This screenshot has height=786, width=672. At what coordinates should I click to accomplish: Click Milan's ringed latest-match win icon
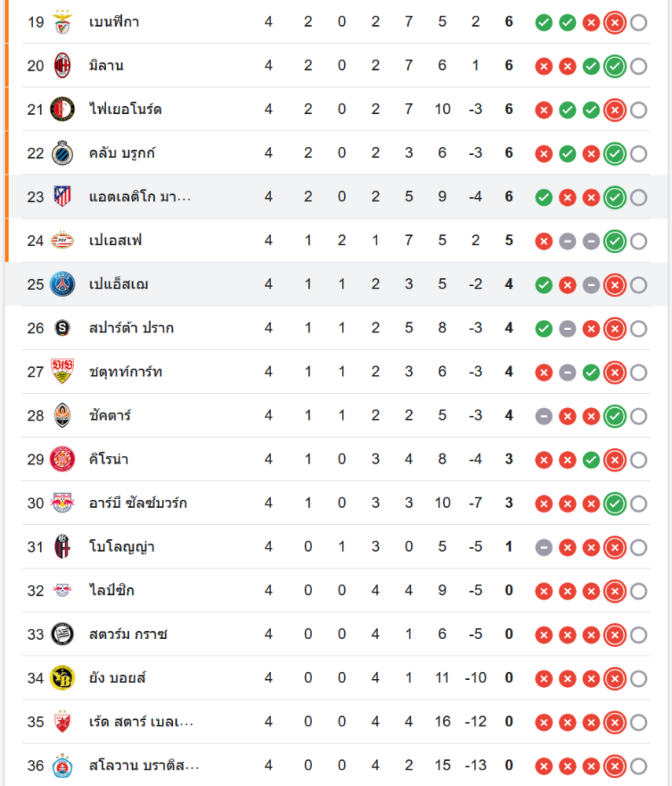[615, 67]
